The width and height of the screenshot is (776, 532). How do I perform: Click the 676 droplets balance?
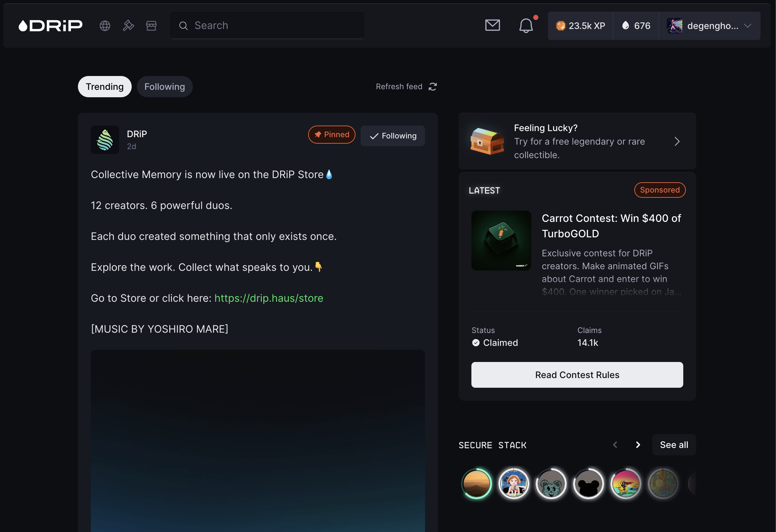coord(636,26)
